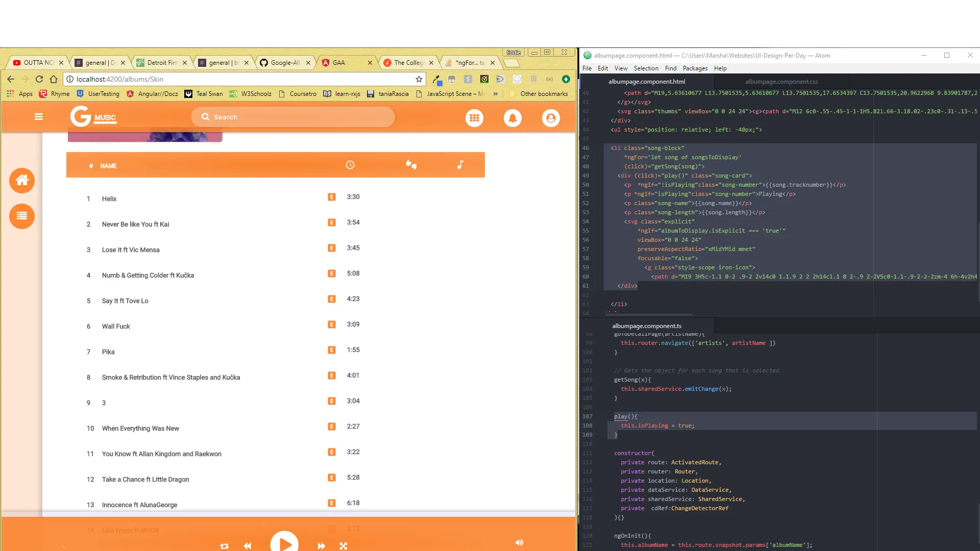Open the user profile icon
This screenshot has width=980, height=551.
[x=551, y=118]
